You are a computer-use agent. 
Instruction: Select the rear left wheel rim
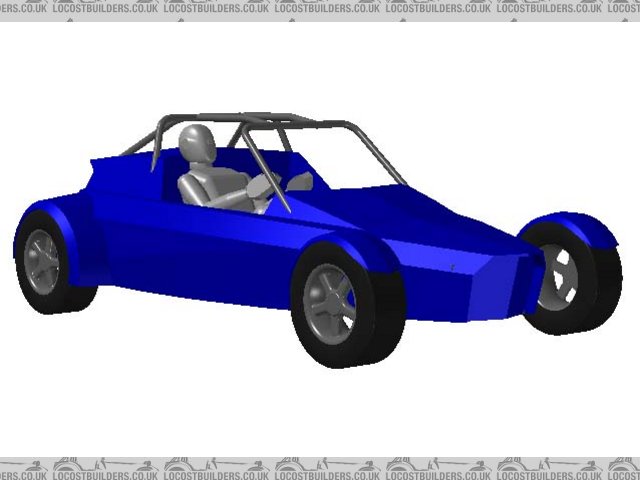(42, 261)
